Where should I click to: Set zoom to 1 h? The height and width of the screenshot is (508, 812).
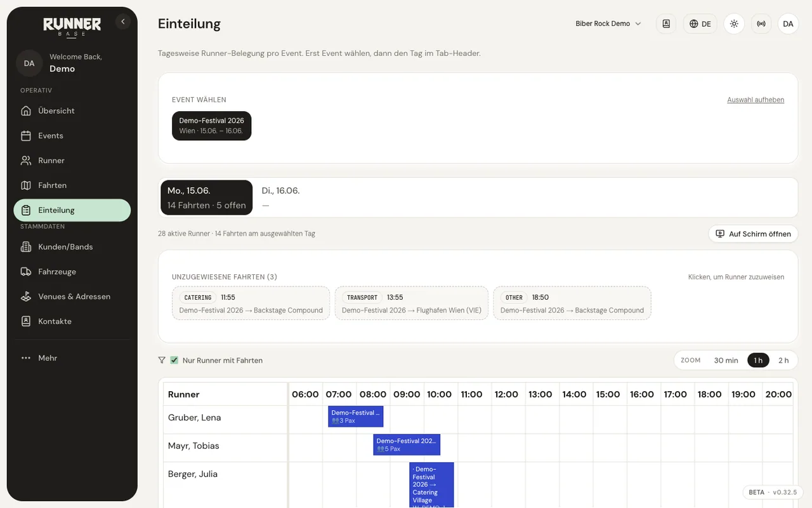[x=758, y=360]
